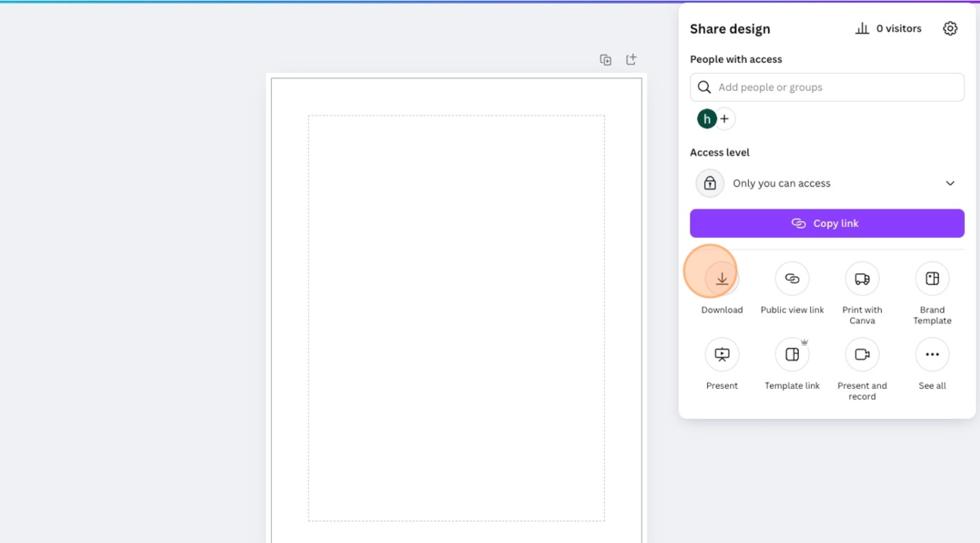
Task: Open share settings gear icon
Action: [950, 28]
